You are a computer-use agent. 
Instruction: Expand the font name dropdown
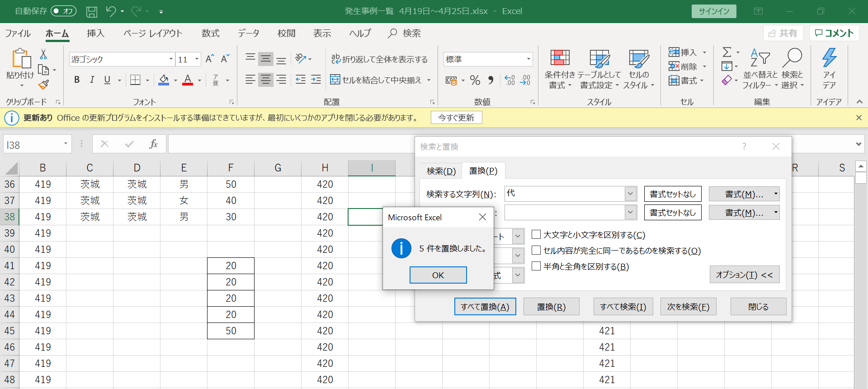point(171,59)
